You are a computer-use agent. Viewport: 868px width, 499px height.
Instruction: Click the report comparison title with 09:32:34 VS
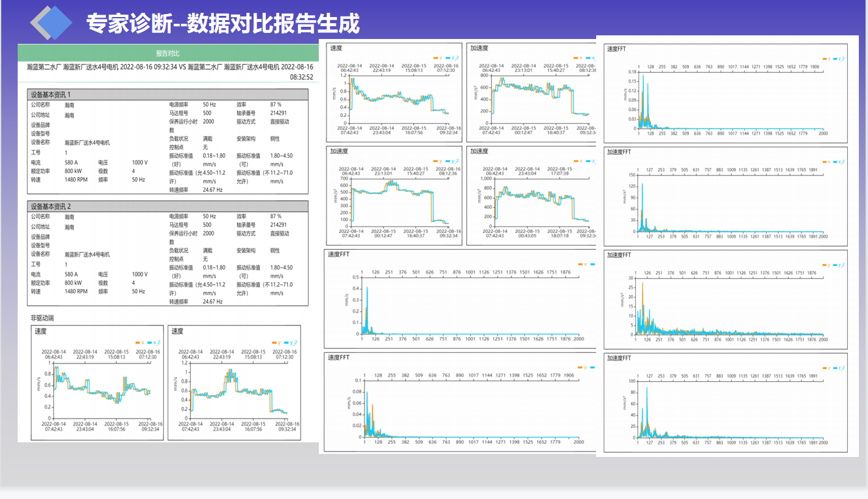(x=169, y=67)
